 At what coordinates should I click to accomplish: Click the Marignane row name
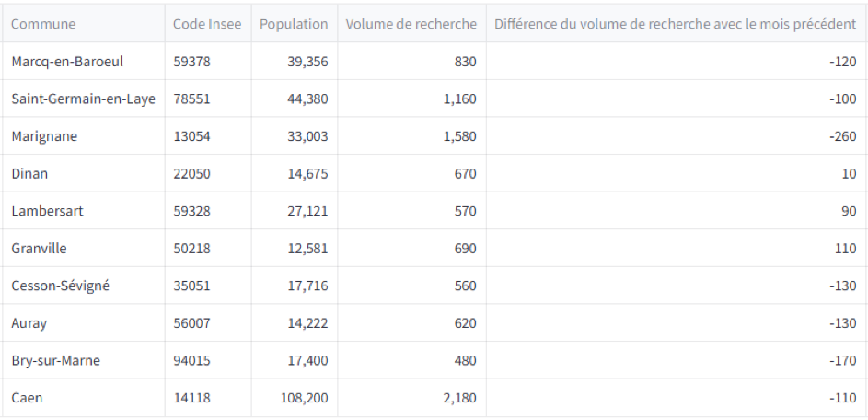[x=44, y=136]
